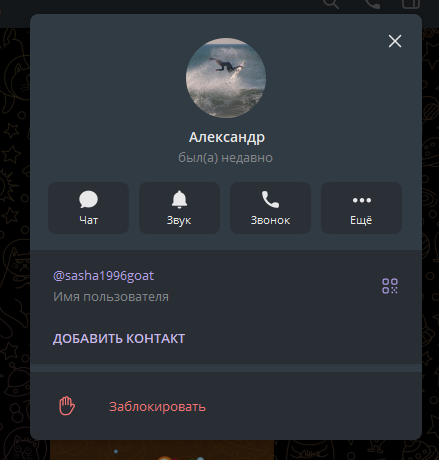The image size is (439, 460).
Task: Click the magnifier search icon behind the dialog
Action: (x=331, y=4)
